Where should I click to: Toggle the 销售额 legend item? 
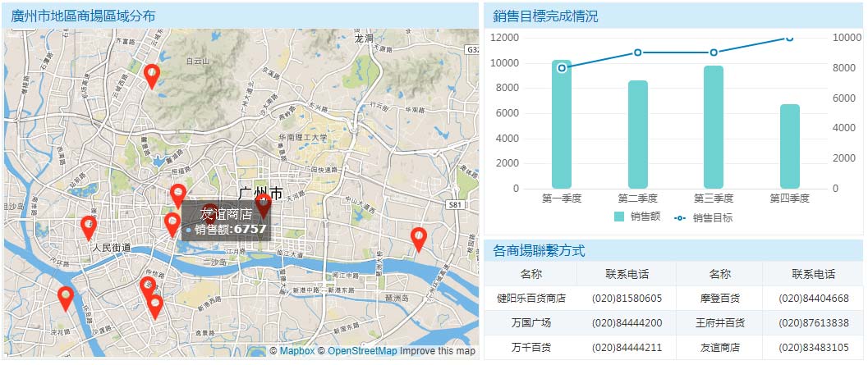coord(637,217)
